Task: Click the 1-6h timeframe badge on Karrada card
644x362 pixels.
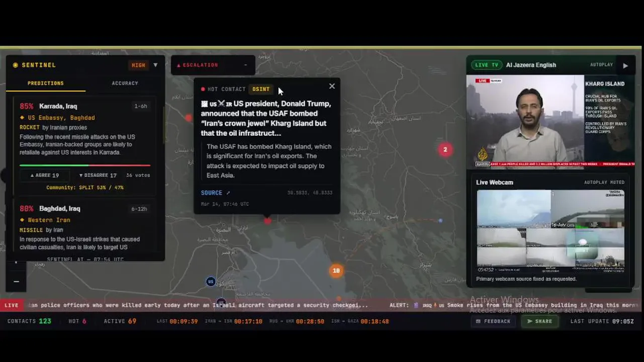Action: click(x=141, y=106)
